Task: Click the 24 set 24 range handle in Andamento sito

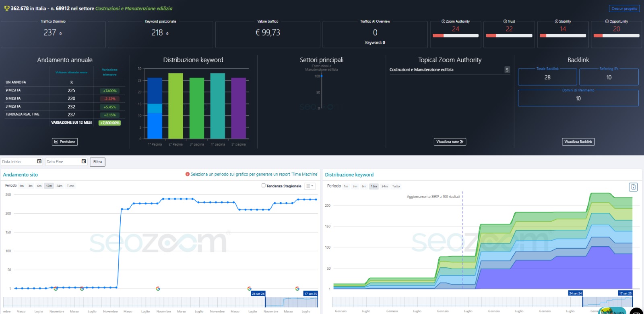Action: point(258,293)
